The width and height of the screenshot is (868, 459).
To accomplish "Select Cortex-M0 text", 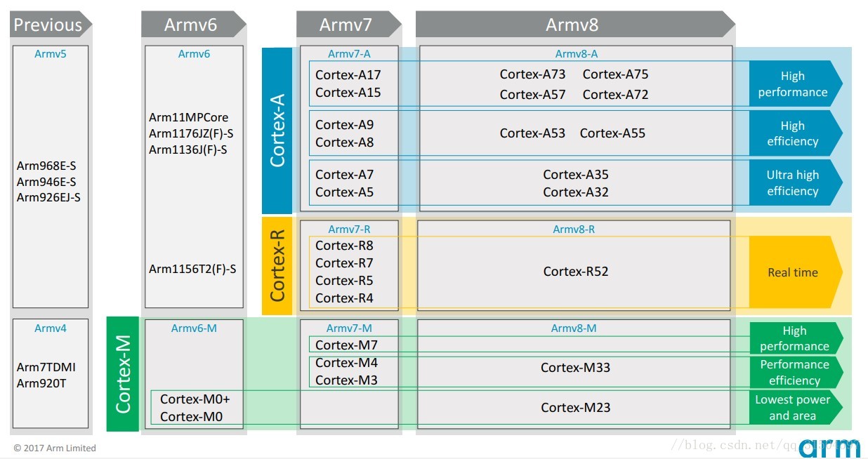I will 192,416.
